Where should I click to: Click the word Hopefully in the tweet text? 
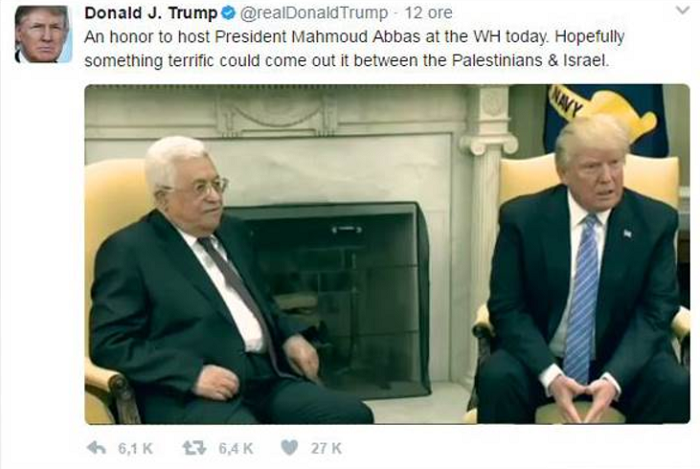click(589, 38)
